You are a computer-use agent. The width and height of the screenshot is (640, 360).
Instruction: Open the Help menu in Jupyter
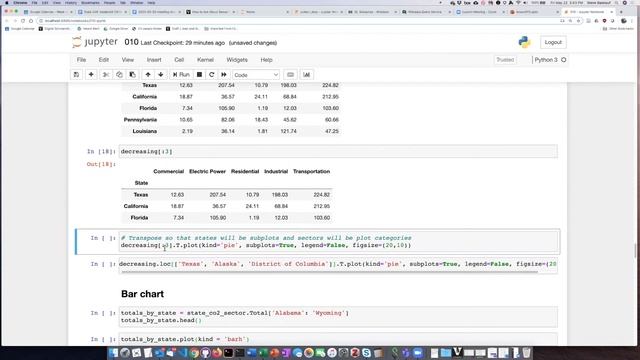pos(267,60)
